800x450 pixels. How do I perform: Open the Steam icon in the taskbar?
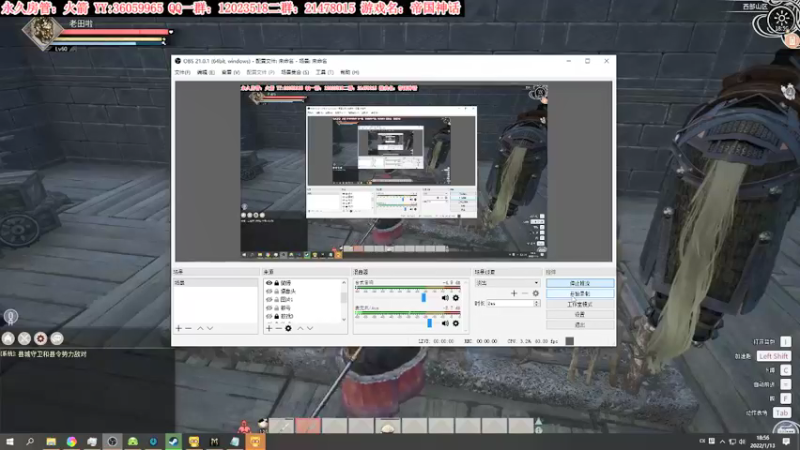point(173,441)
